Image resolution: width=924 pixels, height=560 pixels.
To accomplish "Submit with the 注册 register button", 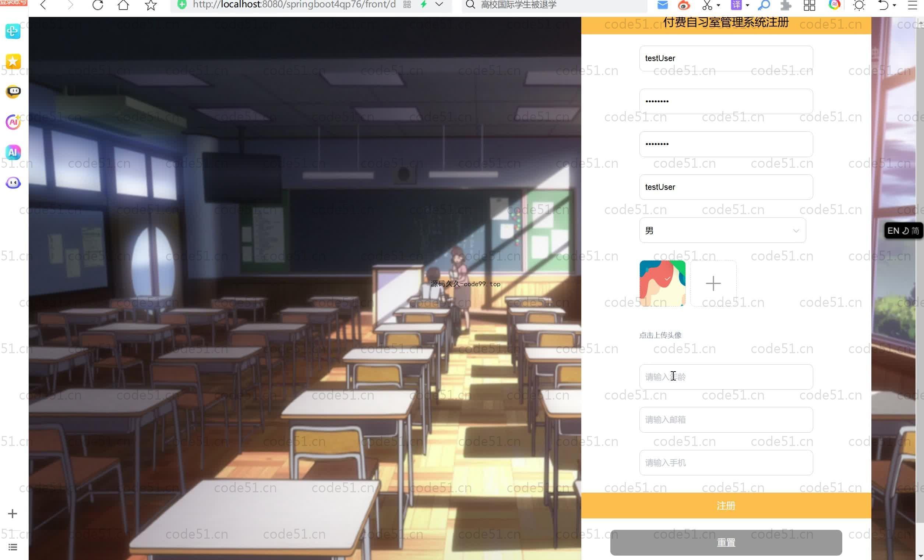I will [x=726, y=506].
